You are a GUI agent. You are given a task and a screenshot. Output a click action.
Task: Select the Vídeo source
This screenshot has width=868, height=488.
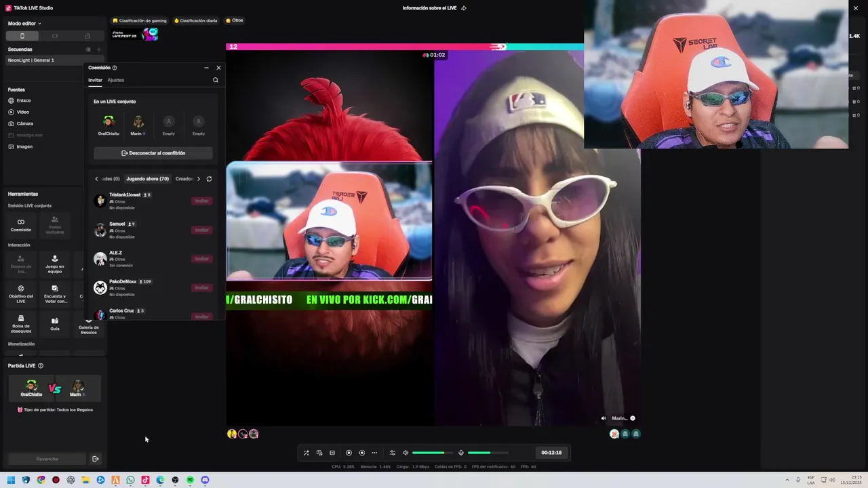[x=19, y=112]
